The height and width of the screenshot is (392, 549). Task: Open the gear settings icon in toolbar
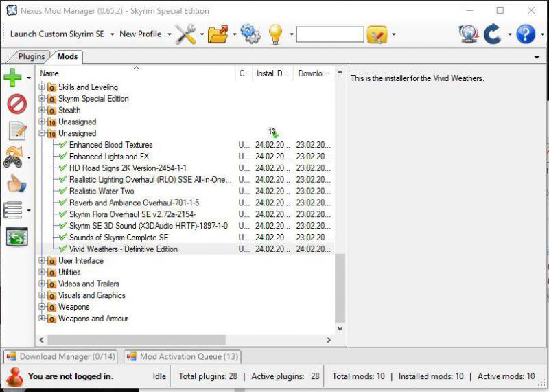(250, 34)
